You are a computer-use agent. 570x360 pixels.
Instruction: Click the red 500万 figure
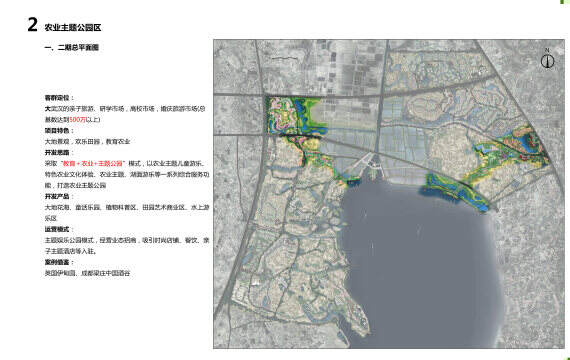coord(77,119)
